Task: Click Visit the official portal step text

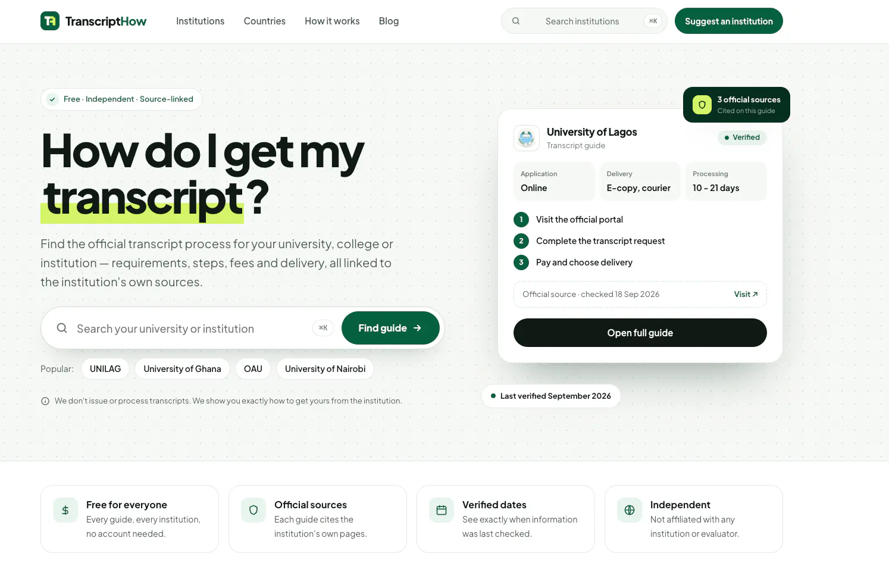Action: click(x=580, y=220)
